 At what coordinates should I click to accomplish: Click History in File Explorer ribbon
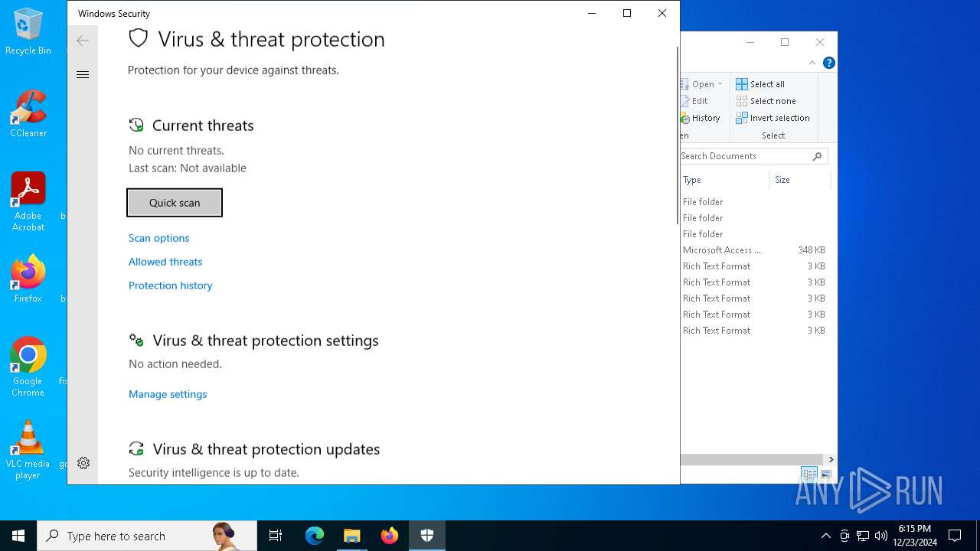click(701, 118)
